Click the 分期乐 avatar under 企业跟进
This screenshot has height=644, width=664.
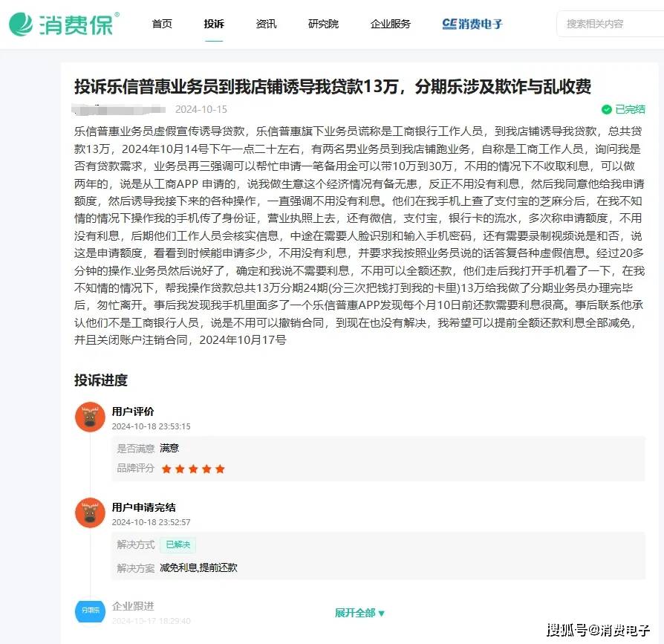(x=90, y=611)
